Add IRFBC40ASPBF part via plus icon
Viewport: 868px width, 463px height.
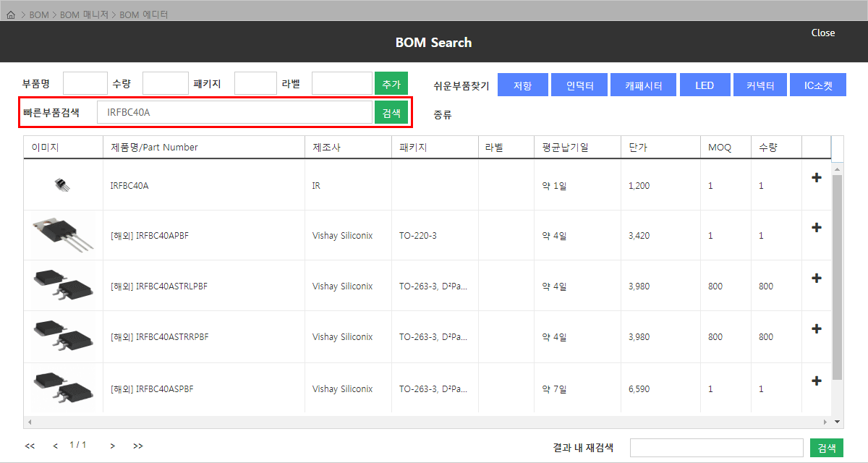pos(817,381)
